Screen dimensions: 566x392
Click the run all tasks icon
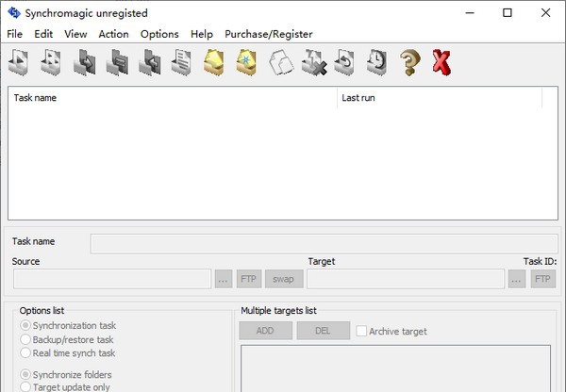[51, 63]
